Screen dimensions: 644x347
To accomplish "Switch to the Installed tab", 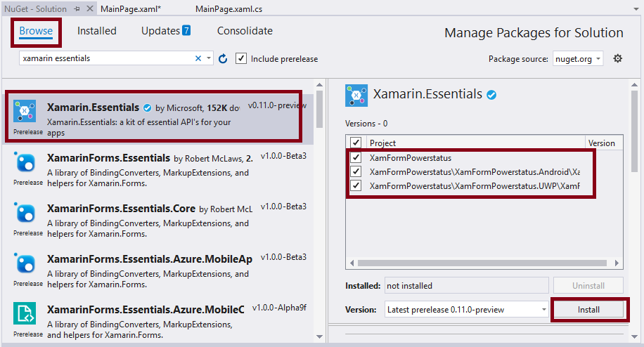I will click(x=97, y=31).
